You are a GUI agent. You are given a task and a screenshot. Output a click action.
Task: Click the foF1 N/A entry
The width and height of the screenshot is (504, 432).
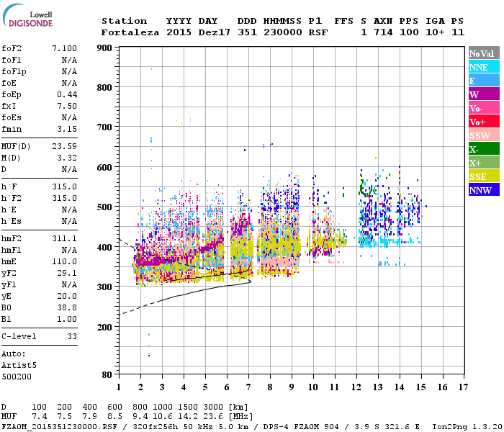[x=39, y=60]
